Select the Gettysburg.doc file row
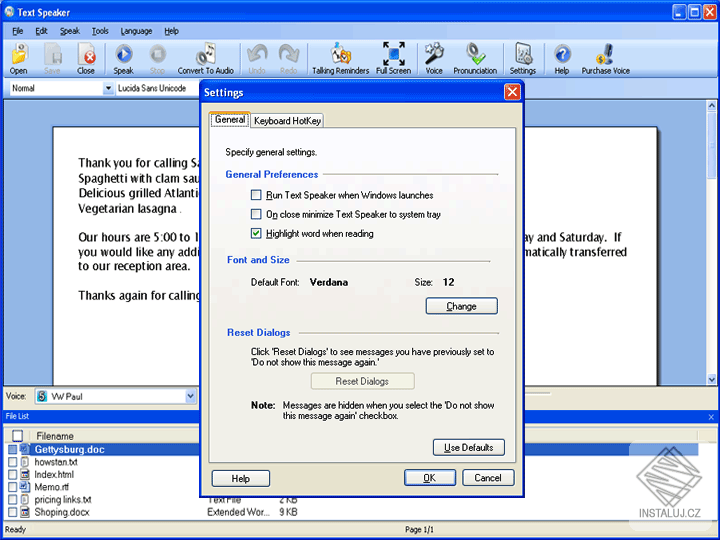This screenshot has width=720, height=540. tap(353, 449)
